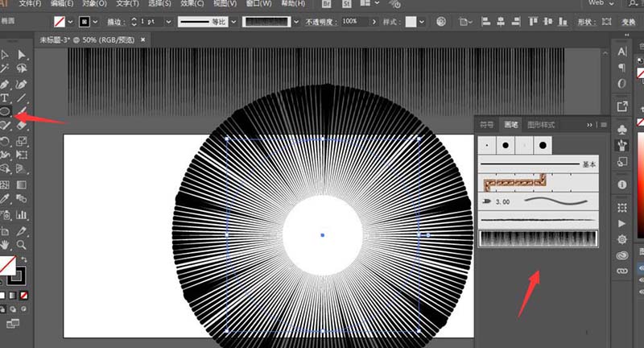Open the 效果(C) menu
This screenshot has width=644, height=348.
pos(191,4)
